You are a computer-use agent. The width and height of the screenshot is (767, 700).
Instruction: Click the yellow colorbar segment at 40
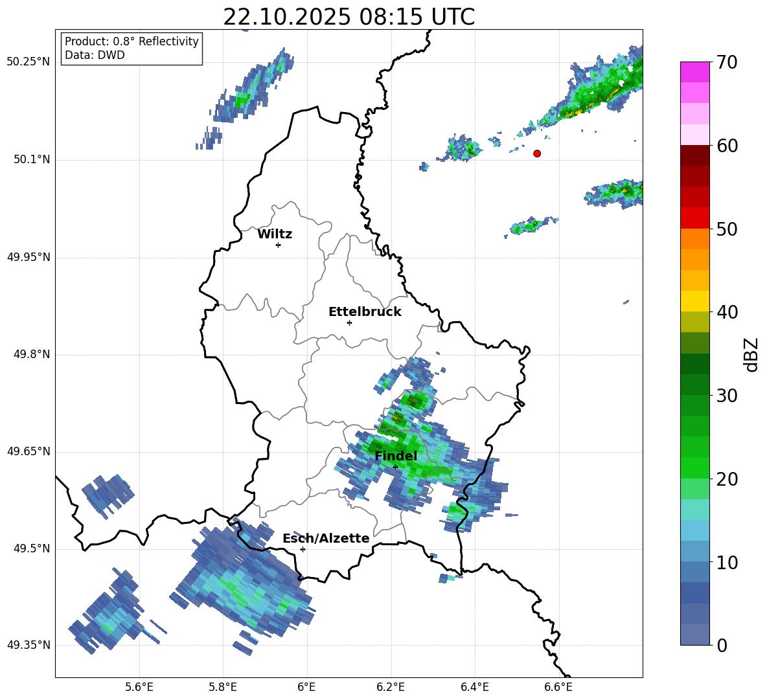point(695,301)
